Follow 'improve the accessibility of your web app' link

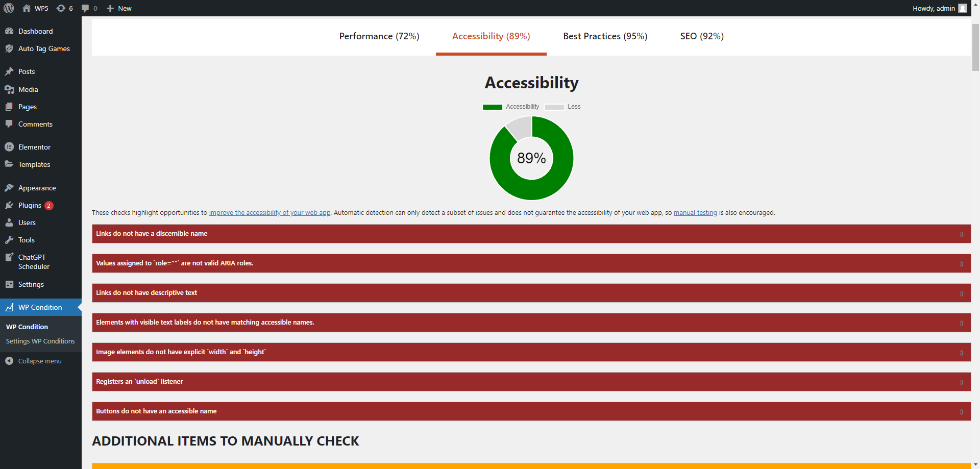pyautogui.click(x=269, y=213)
